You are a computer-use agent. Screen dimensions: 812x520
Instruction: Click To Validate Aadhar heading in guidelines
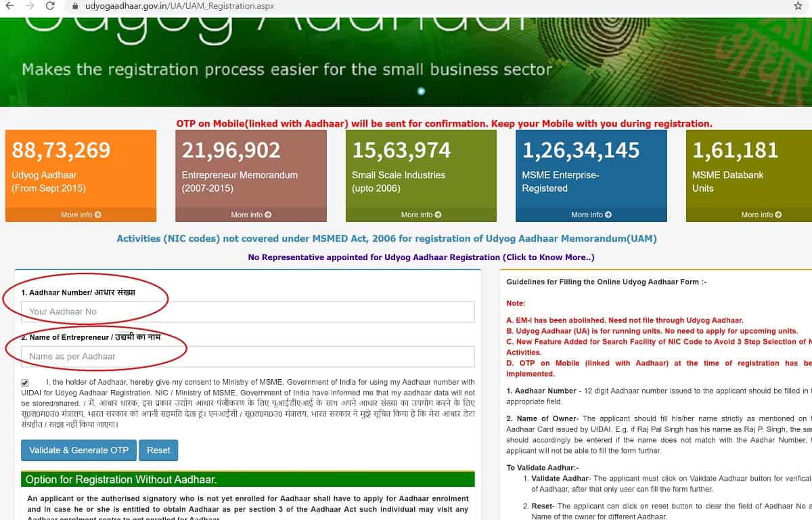[x=543, y=467]
